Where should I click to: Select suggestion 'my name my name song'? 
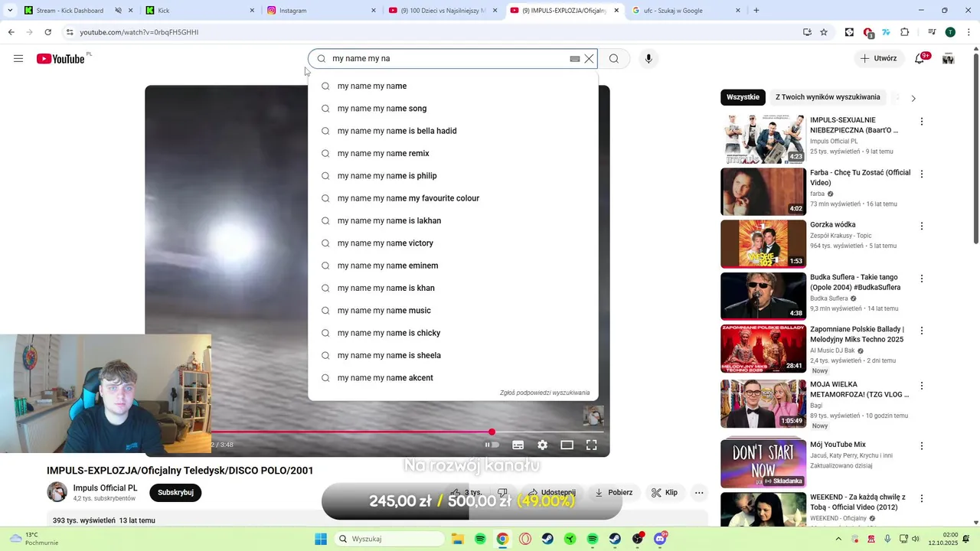click(x=453, y=109)
